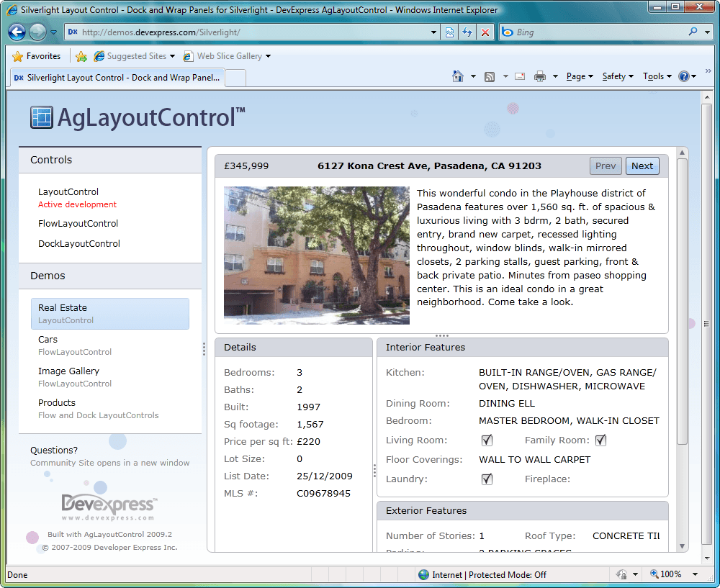Click the Read Mail icon
Screen dimensions: 720x588
click(x=520, y=76)
